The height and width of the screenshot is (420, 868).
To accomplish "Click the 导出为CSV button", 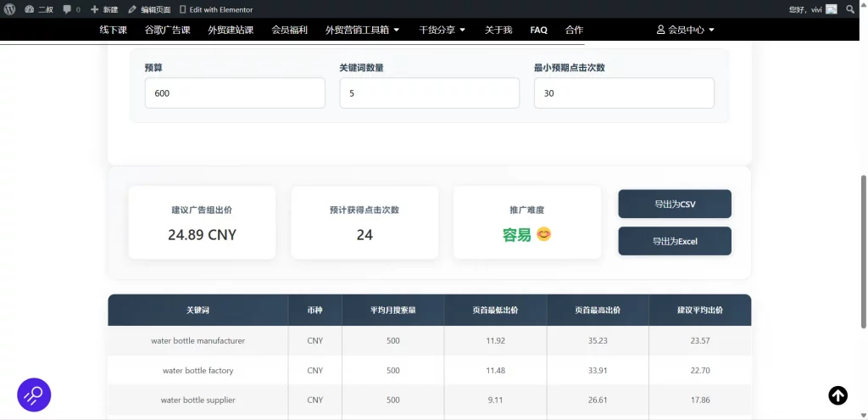I will (675, 204).
